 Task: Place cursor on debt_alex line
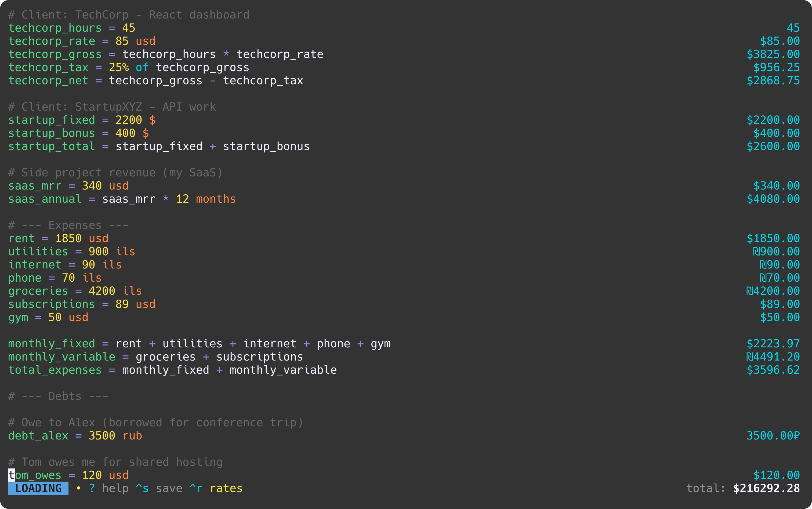click(x=75, y=436)
